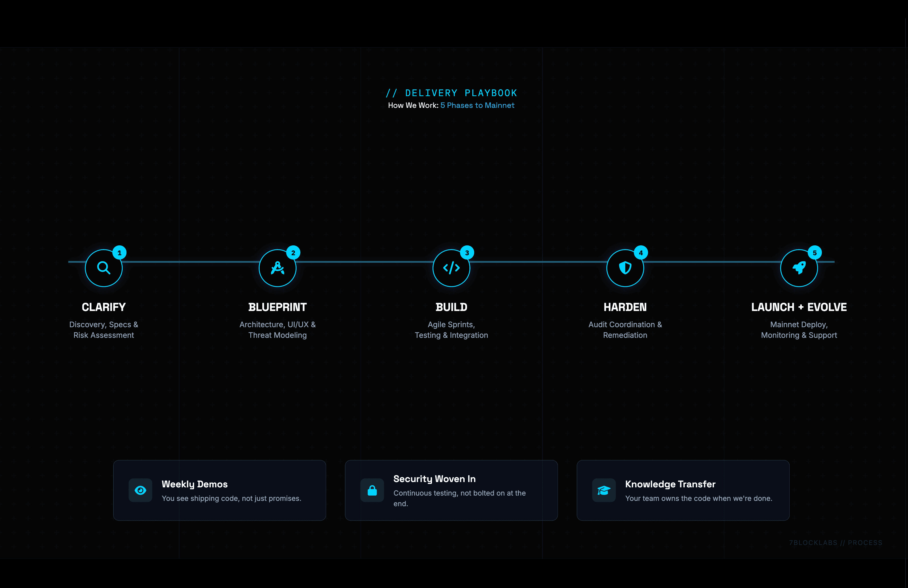Click the '// DELIVERY PLAYBOOK' header label

click(451, 93)
